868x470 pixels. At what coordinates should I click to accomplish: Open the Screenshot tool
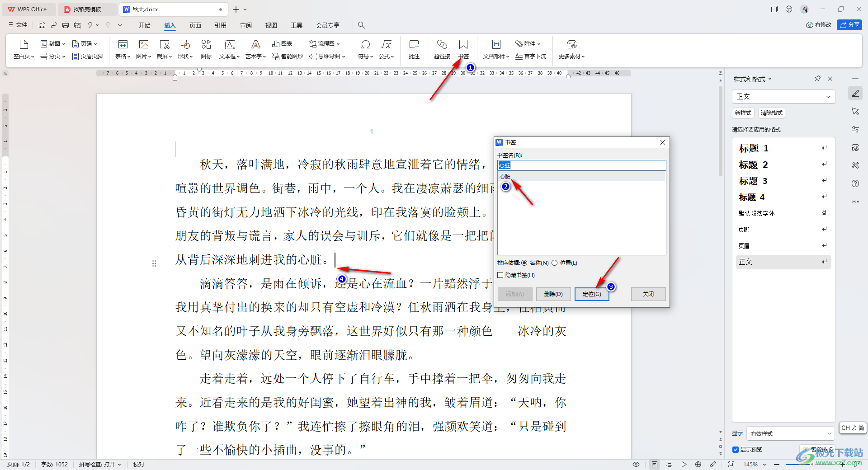coord(165,49)
